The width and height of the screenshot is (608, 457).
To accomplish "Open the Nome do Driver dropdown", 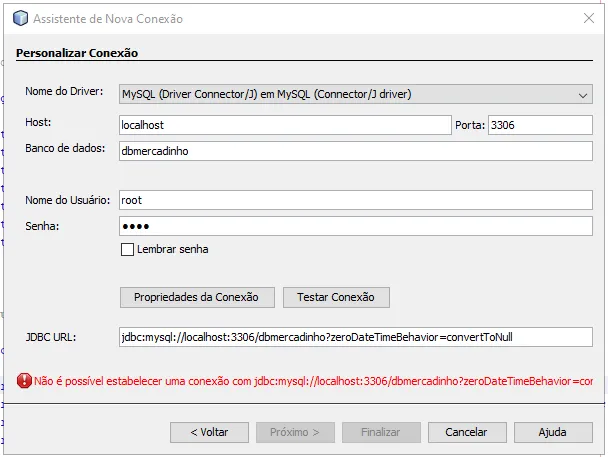I will pos(356,94).
